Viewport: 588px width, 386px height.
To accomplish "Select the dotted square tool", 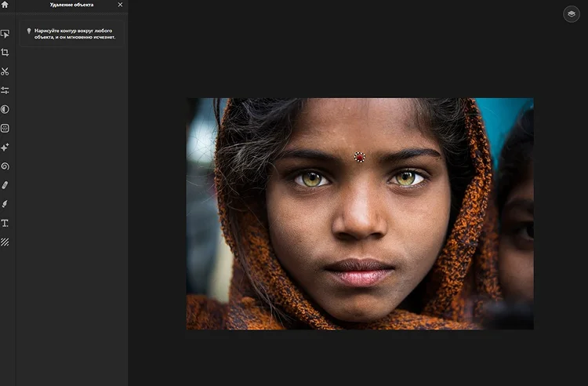I will (x=5, y=129).
